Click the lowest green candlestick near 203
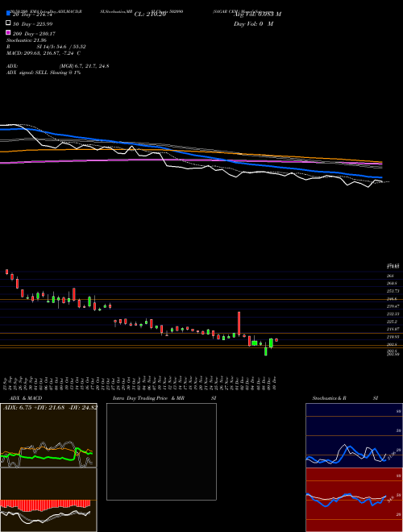This screenshot has width=403, height=532. coord(266,351)
